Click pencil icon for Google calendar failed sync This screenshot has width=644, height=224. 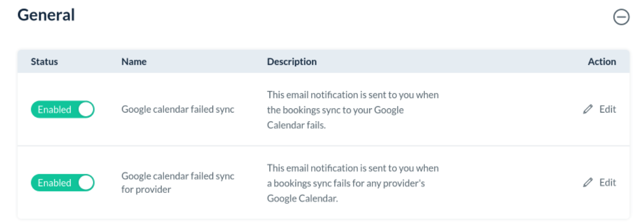[x=588, y=109]
